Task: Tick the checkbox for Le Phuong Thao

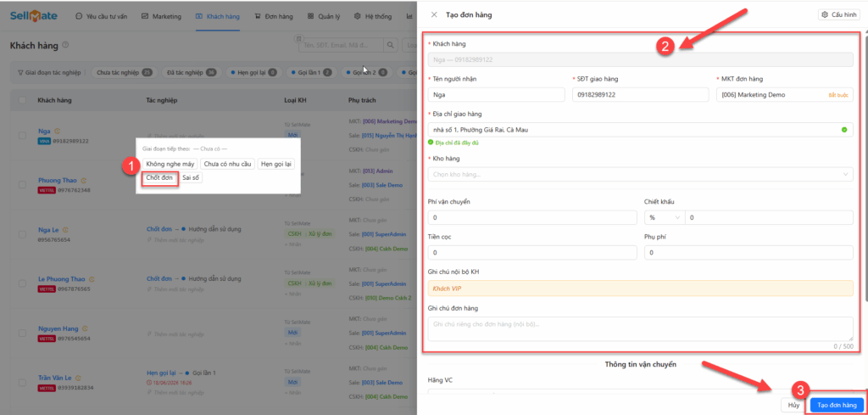Action: click(x=23, y=283)
